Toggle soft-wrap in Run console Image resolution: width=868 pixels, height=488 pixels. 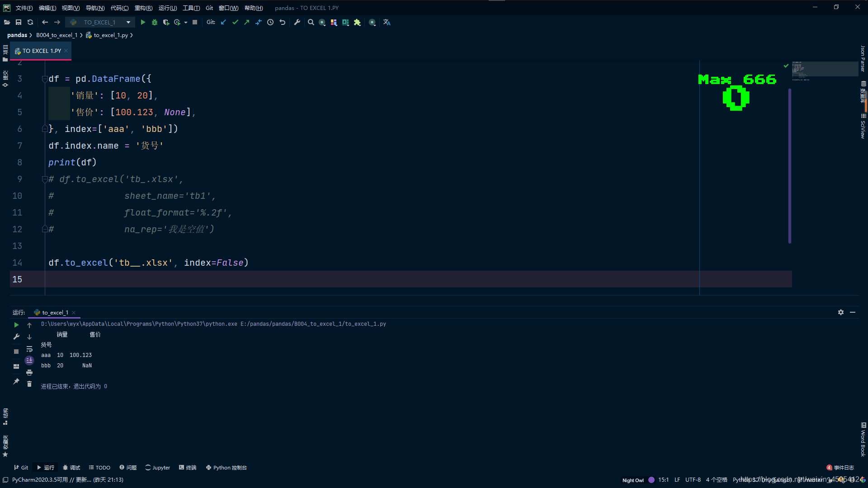(29, 349)
